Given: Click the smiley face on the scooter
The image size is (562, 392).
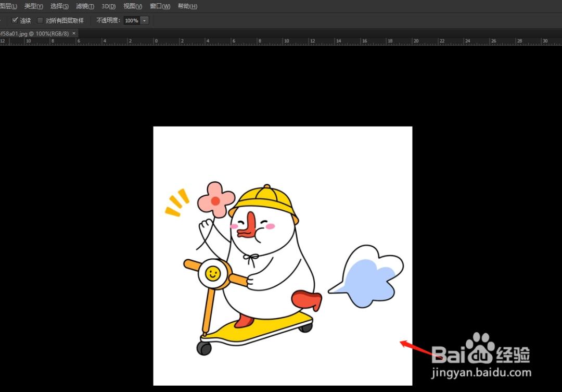Looking at the screenshot, I should click(x=212, y=274).
